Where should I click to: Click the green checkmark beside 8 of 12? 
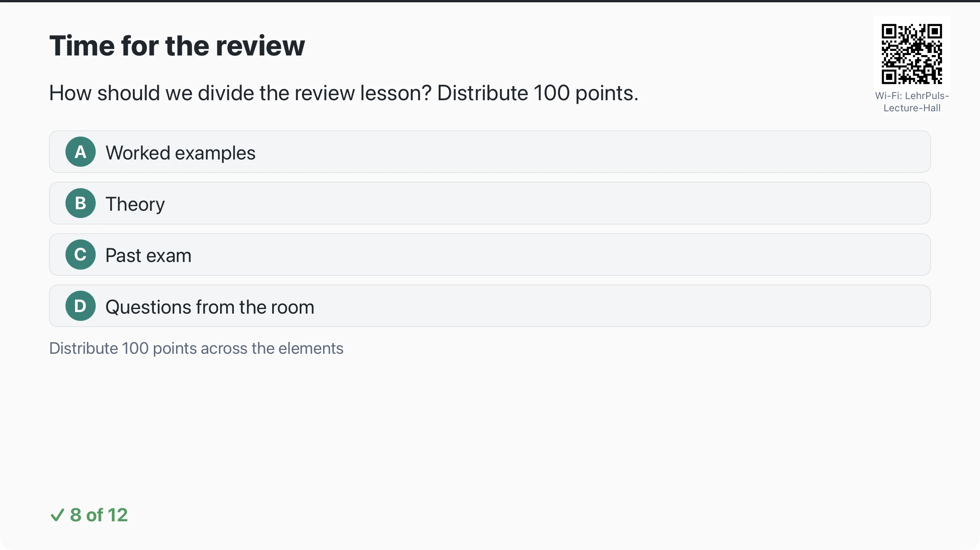[57, 515]
